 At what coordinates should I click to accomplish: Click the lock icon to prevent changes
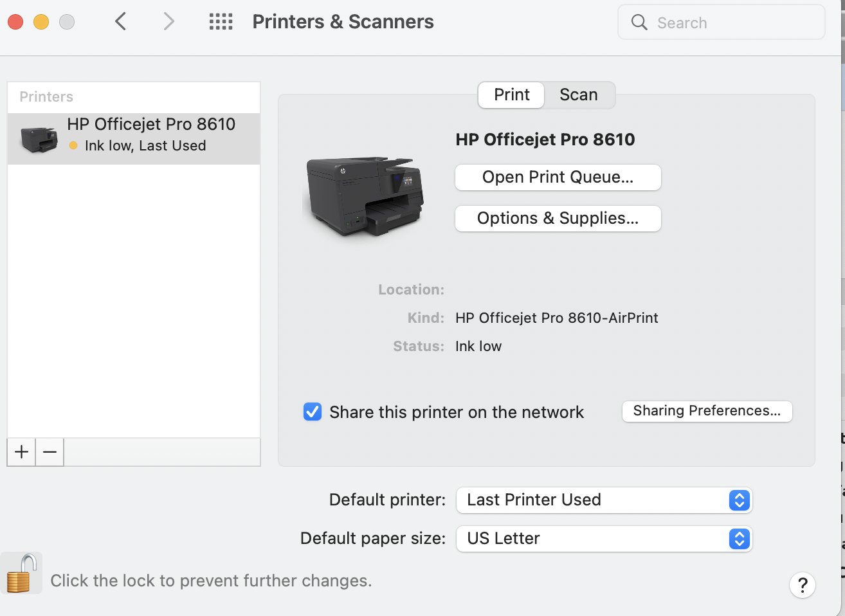(21, 573)
